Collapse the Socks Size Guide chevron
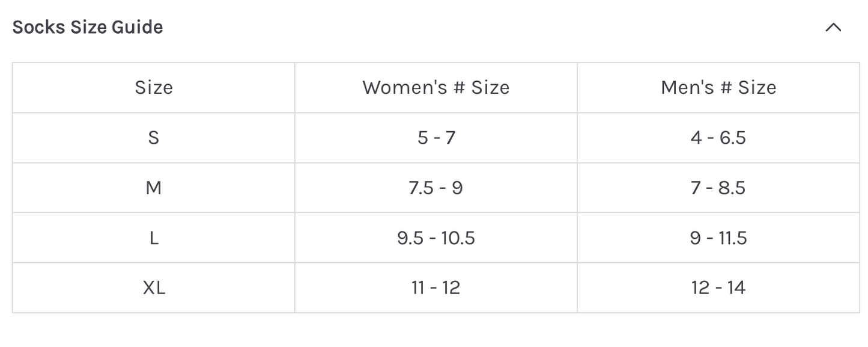This screenshot has height=347, width=868. (x=833, y=28)
